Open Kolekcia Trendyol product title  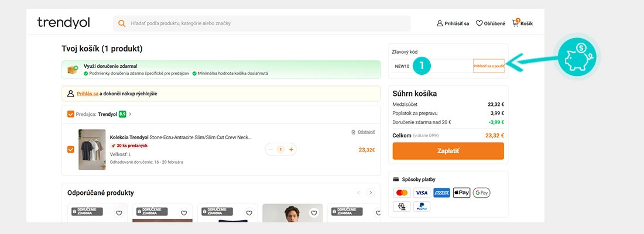pos(181,137)
